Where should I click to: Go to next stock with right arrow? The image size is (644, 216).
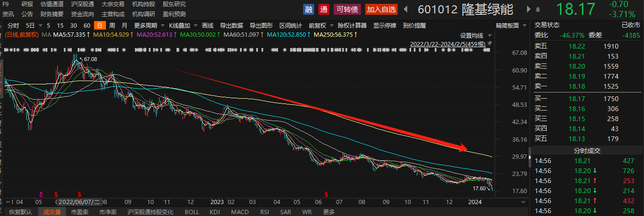(x=528, y=9)
